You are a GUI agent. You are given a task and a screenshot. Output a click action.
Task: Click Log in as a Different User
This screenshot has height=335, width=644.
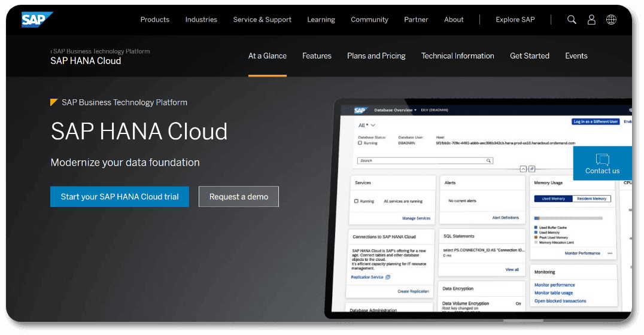(x=596, y=121)
